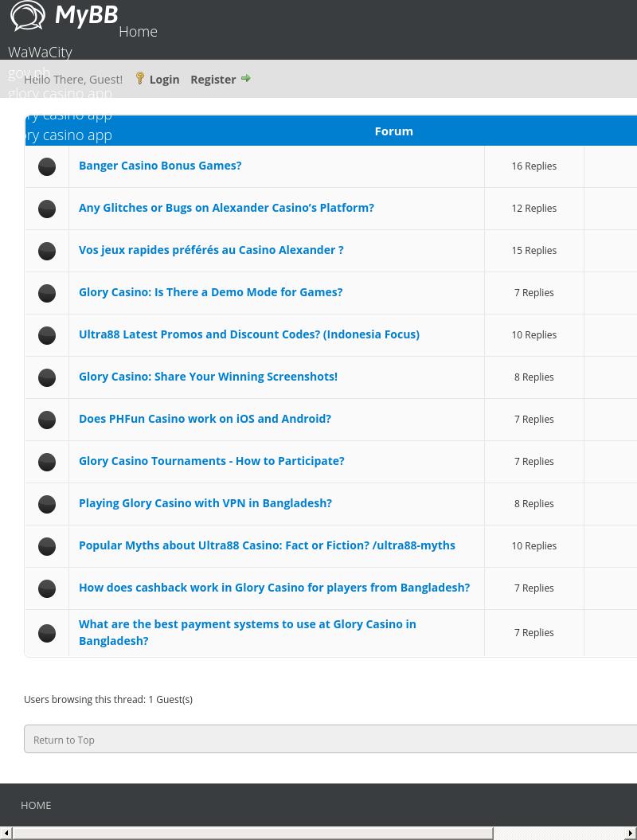Viewport: 637px width, 840px height.
Task: Open Ultra88 Latest Promos thread
Action: (248, 334)
